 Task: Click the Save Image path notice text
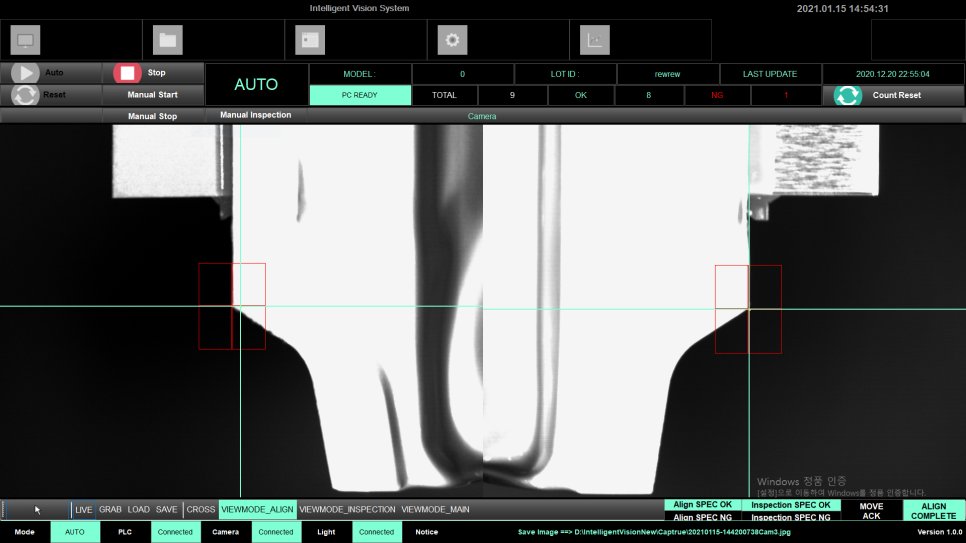coord(654,532)
